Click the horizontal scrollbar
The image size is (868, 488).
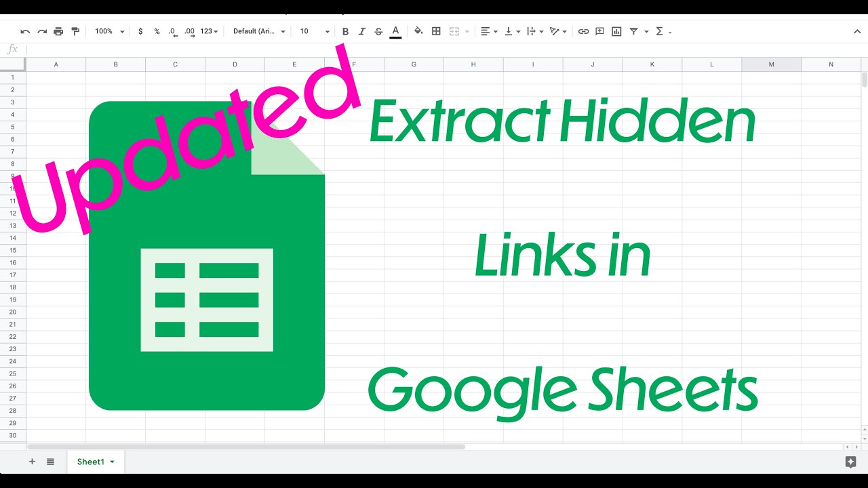click(246, 447)
